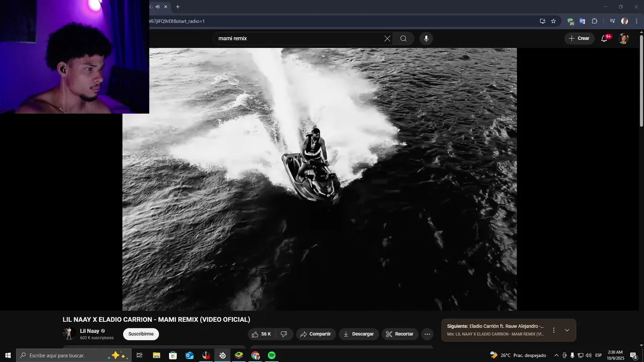
Task: Open volume control in tray
Action: point(589,355)
